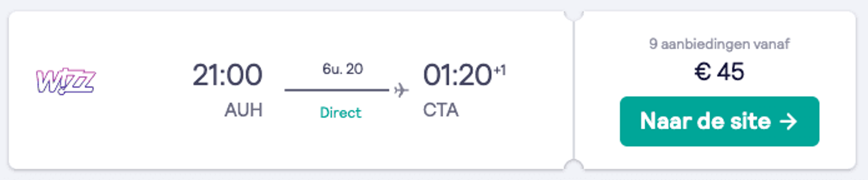Open the Naar de site button
The image size is (868, 180).
[x=719, y=121]
